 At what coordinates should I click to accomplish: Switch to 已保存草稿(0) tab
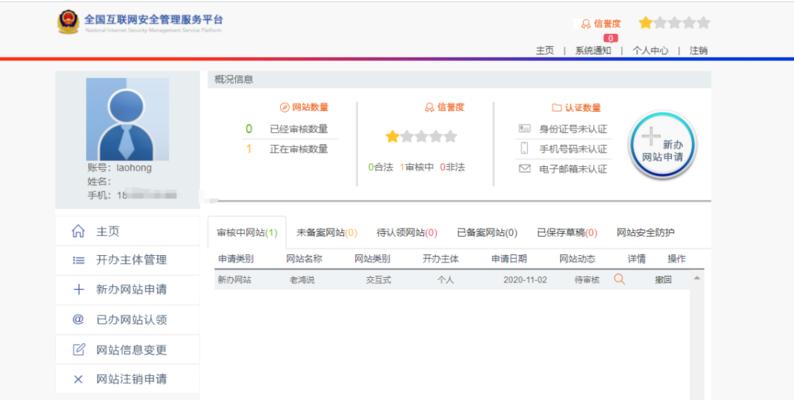click(567, 233)
